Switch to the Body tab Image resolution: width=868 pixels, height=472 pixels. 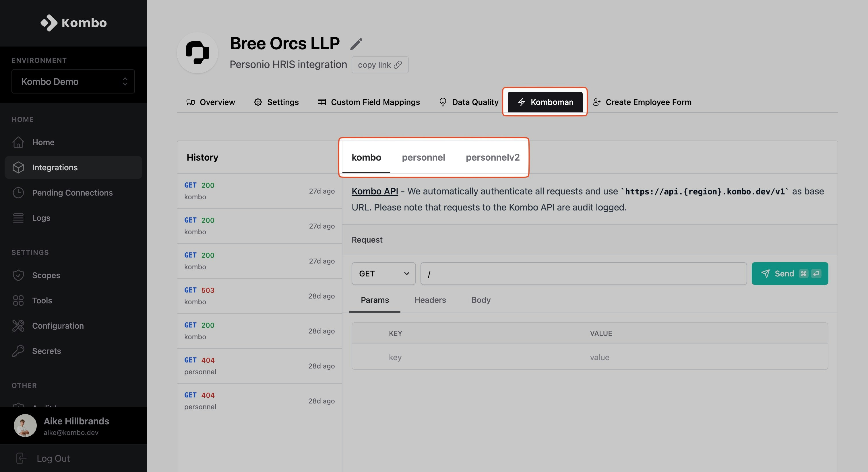481,300
